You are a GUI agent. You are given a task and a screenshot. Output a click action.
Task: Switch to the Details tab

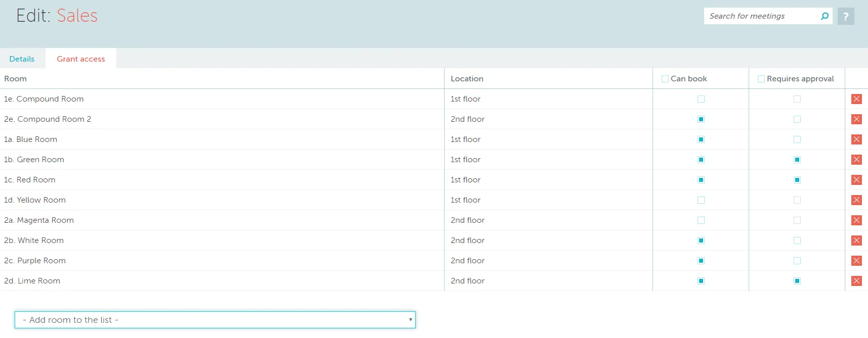[22, 59]
